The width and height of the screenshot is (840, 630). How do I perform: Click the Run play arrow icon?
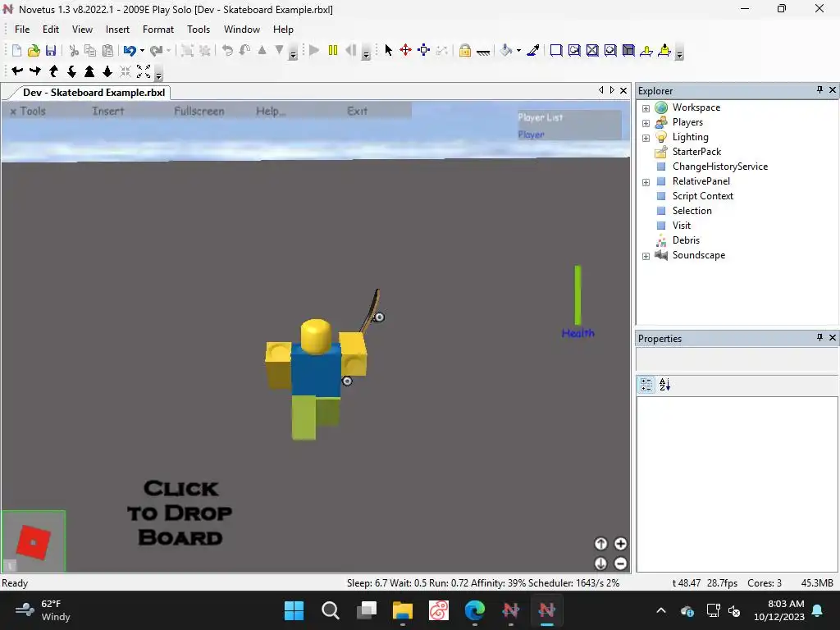coord(314,50)
